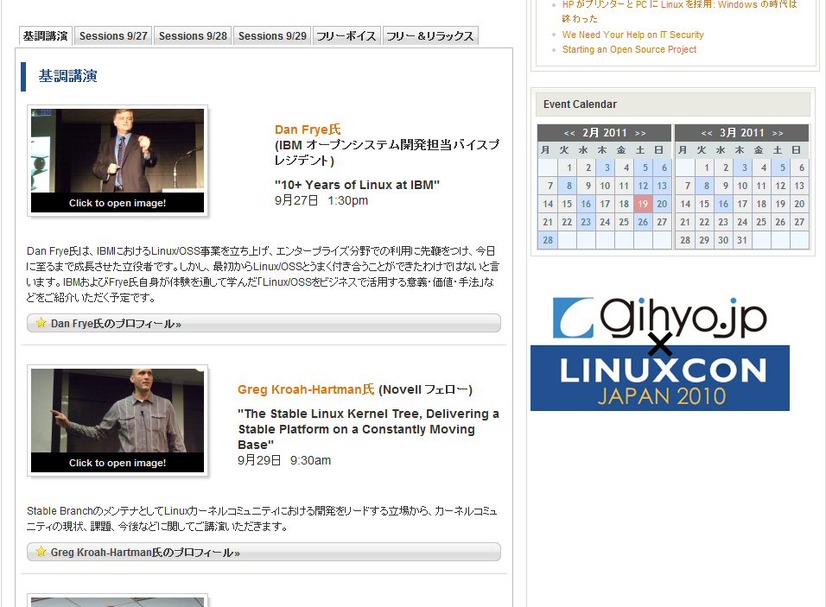
Task: Click 'The Stable Linux Kernel Tree' talk title
Action: tap(368, 429)
